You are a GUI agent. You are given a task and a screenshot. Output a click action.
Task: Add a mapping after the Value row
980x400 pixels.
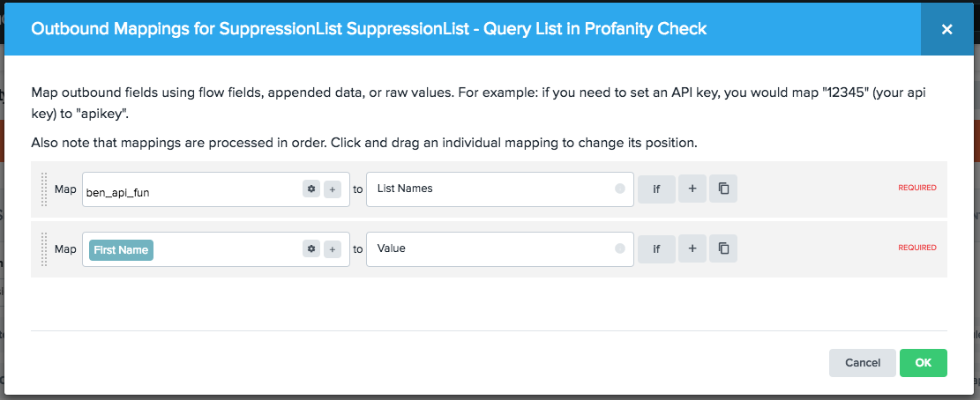pyautogui.click(x=692, y=249)
